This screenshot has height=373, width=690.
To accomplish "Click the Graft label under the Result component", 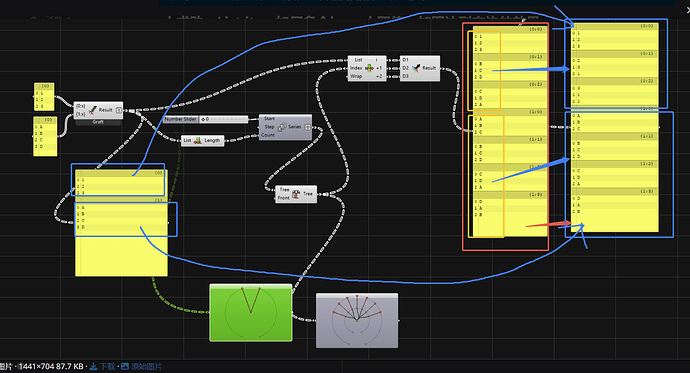I will 98,122.
